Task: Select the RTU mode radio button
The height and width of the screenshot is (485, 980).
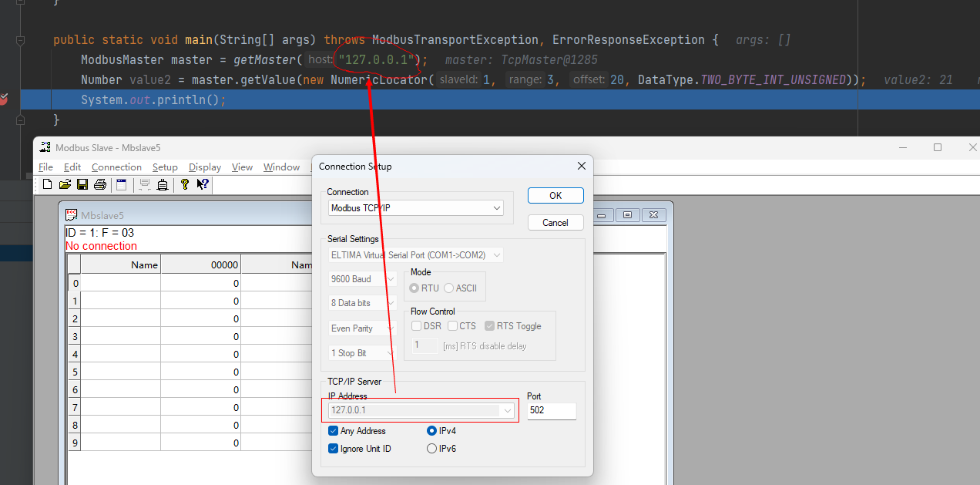Action: 414,288
